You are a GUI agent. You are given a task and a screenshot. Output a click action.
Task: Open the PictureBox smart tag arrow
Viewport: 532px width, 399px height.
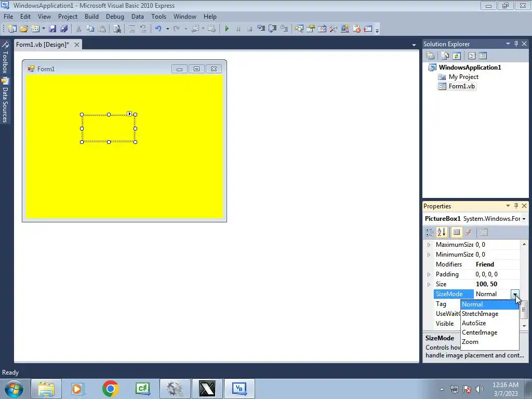129,114
